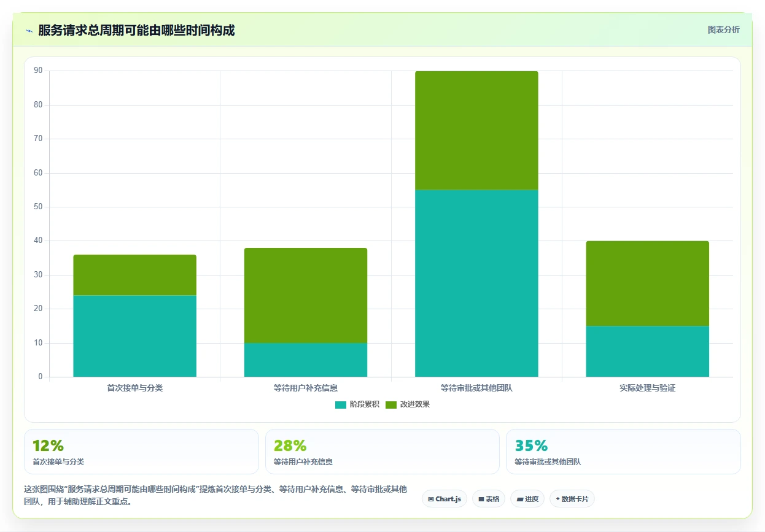Click the y-axis value 90

[38, 71]
